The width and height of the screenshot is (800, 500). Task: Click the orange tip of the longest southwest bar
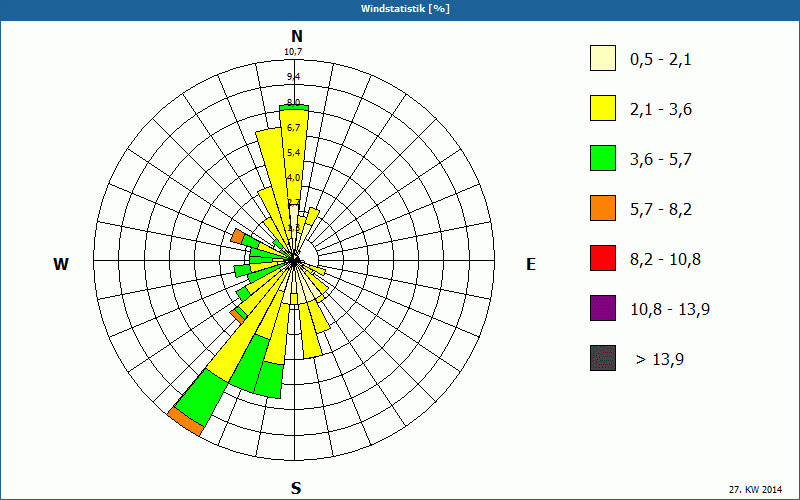pyautogui.click(x=186, y=421)
